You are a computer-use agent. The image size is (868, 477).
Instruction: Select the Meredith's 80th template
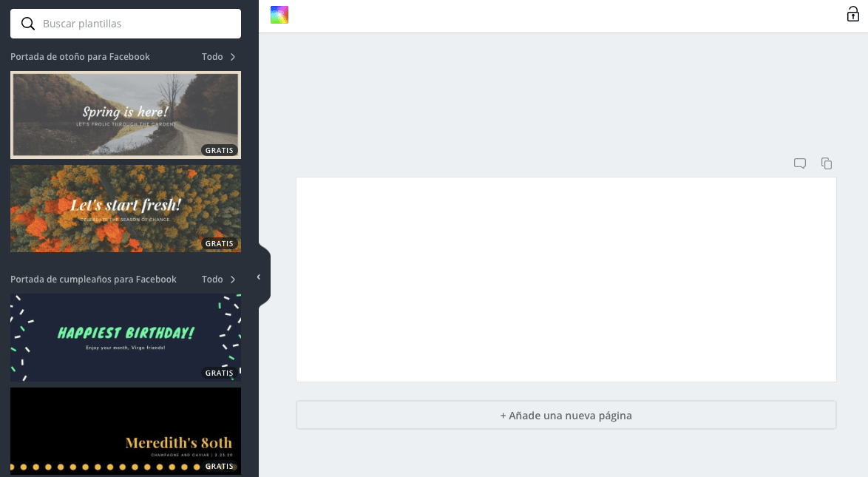126,430
